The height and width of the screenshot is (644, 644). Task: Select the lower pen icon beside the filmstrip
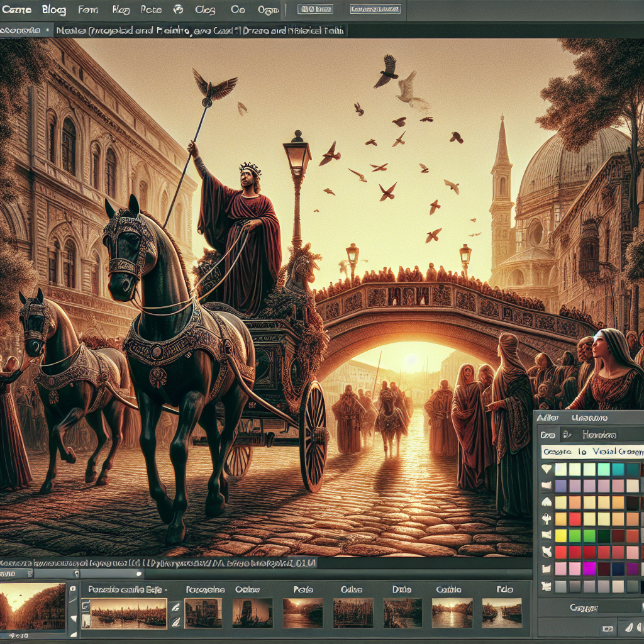point(177,621)
